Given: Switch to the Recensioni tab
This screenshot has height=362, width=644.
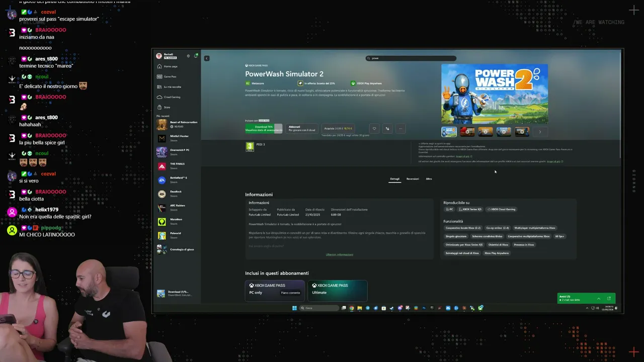Looking at the screenshot, I should click(x=413, y=179).
